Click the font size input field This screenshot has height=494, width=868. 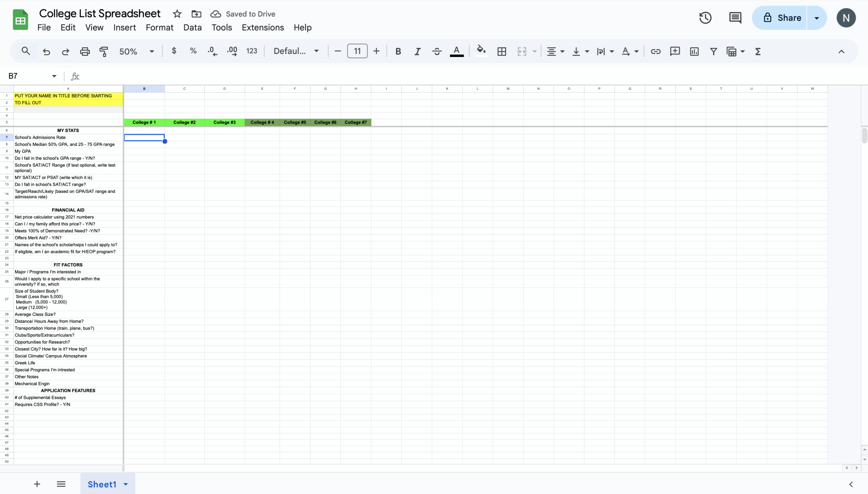(357, 51)
